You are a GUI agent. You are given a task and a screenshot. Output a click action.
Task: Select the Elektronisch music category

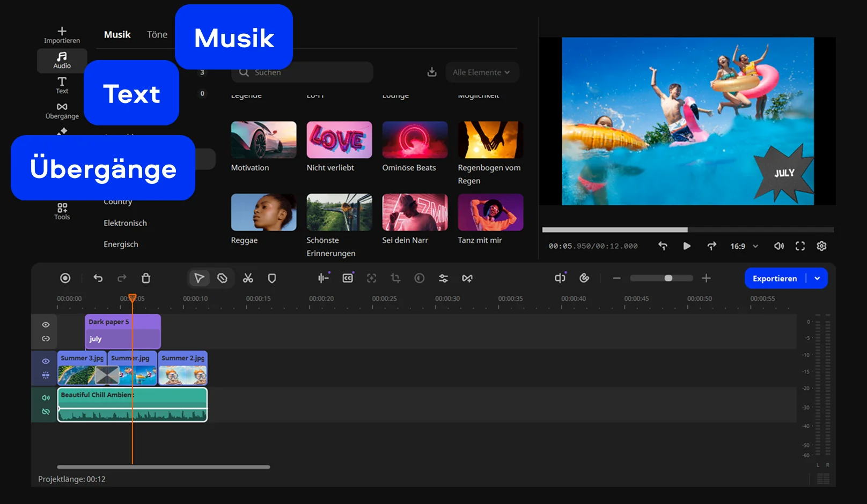125,223
